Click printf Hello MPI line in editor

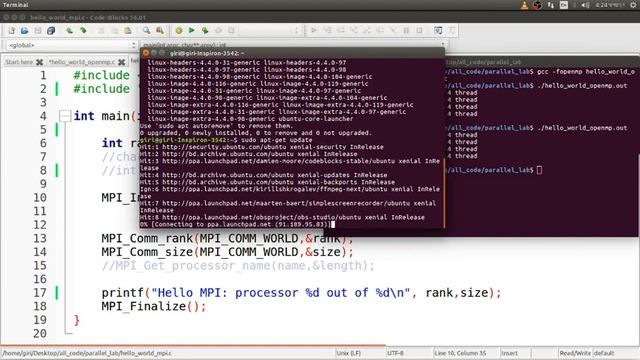coord(301,293)
